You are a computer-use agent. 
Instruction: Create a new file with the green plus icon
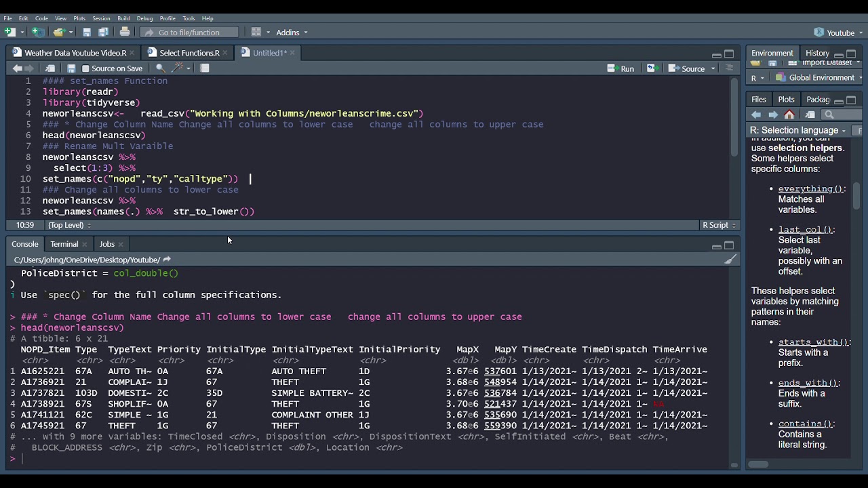tap(9, 32)
